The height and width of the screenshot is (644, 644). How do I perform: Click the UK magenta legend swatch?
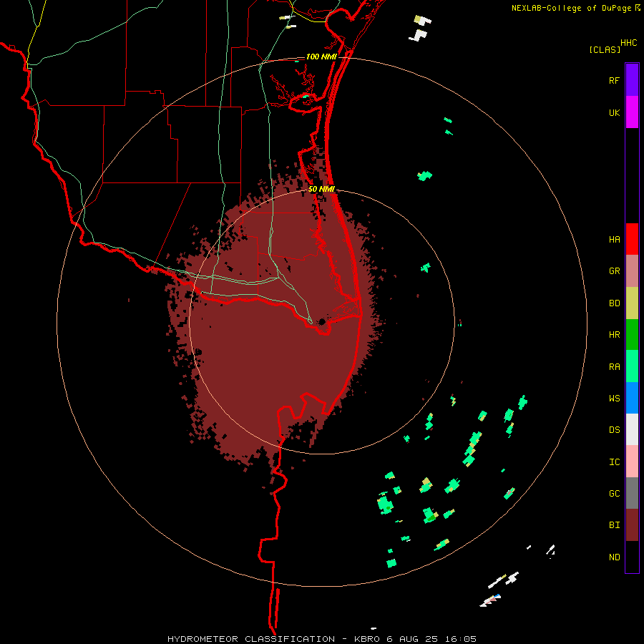click(632, 112)
